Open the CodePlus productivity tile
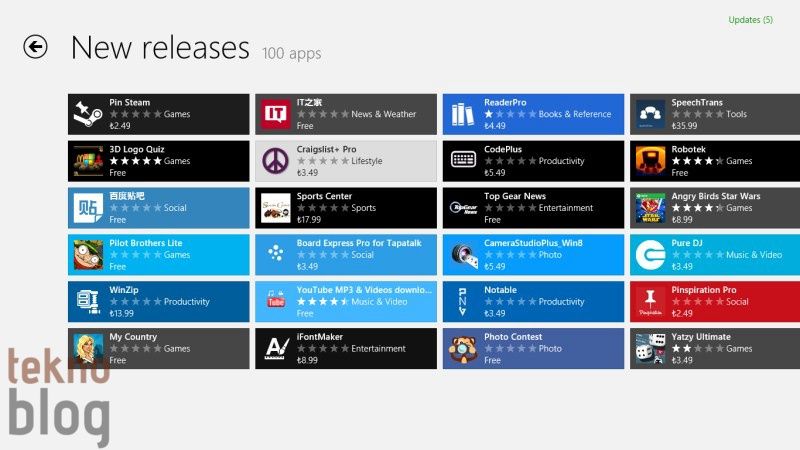 (x=533, y=161)
